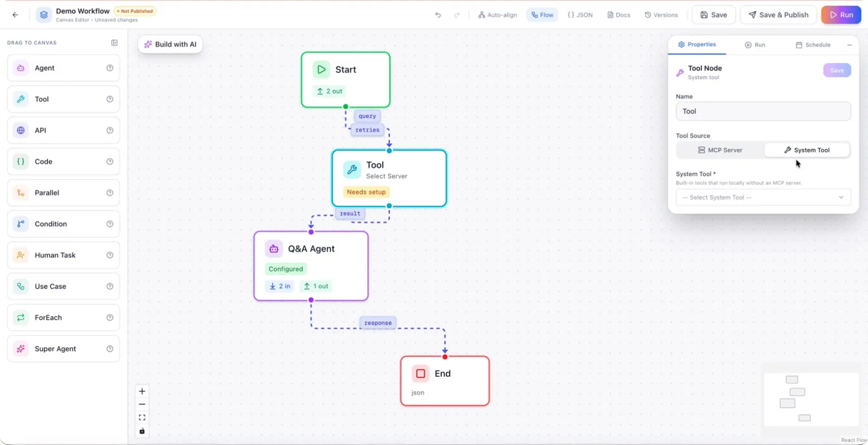
Task: Open the Docs page
Action: [618, 15]
